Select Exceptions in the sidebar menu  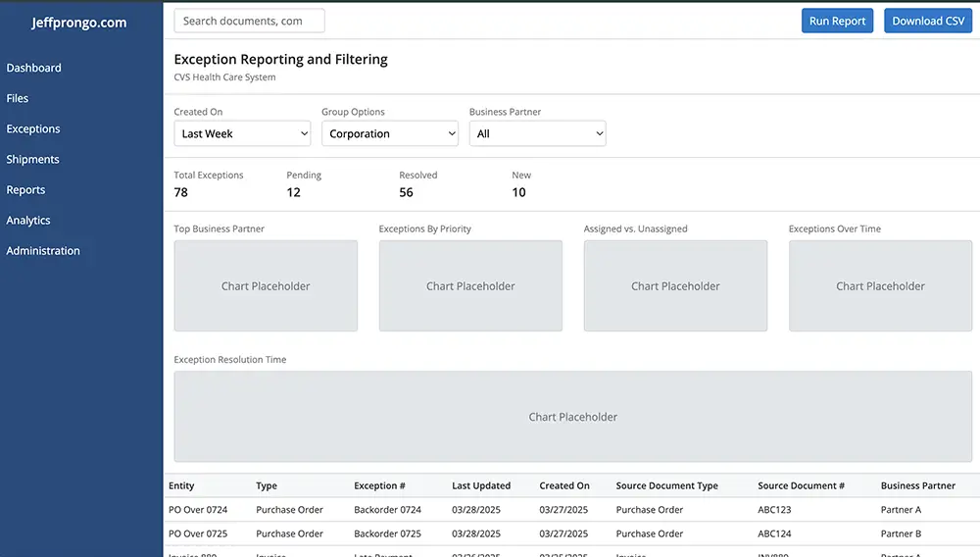pyautogui.click(x=33, y=128)
